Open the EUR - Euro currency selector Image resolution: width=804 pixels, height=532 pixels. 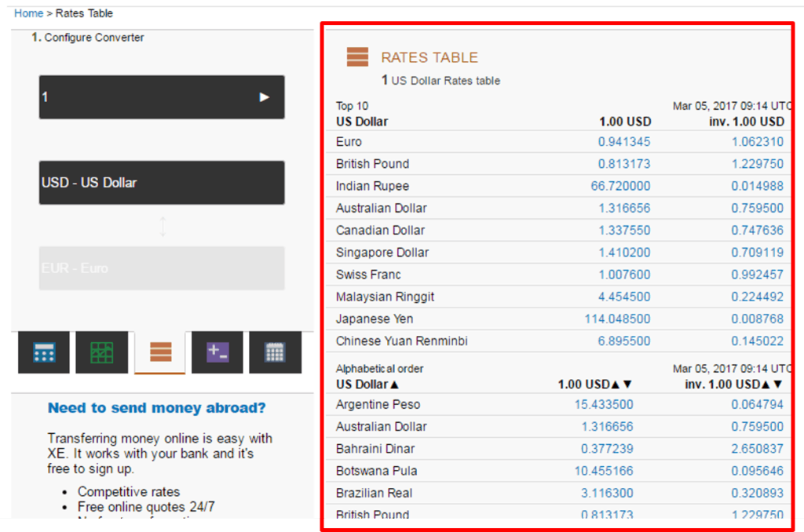(162, 268)
